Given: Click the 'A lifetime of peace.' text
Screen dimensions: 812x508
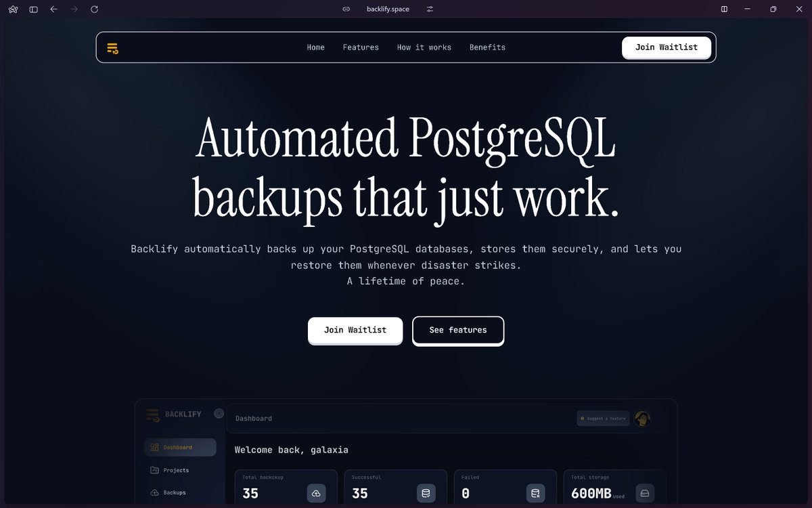Looking at the screenshot, I should click(406, 281).
